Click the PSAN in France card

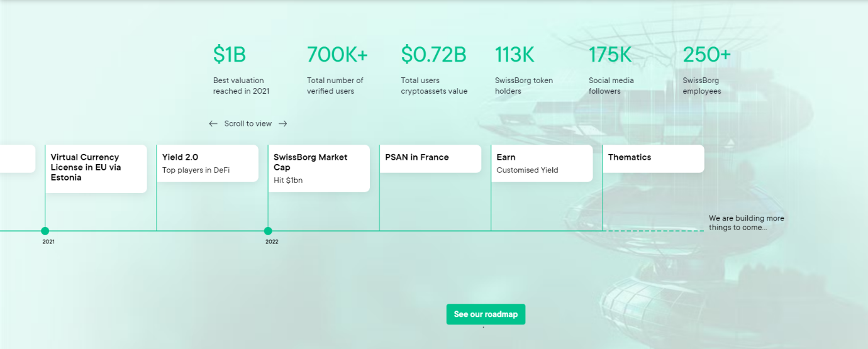tap(430, 158)
